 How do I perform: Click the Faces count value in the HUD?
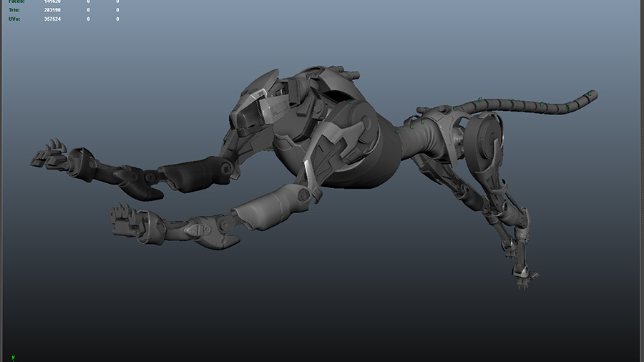pyautogui.click(x=51, y=2)
